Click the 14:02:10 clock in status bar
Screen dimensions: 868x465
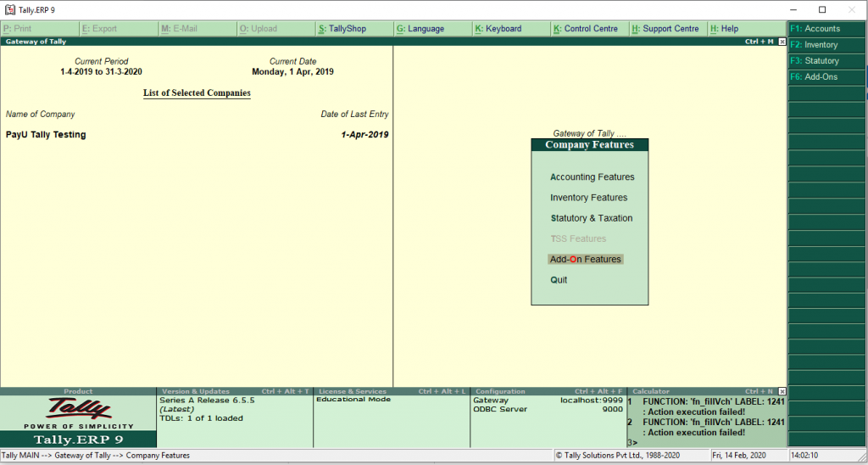point(804,456)
